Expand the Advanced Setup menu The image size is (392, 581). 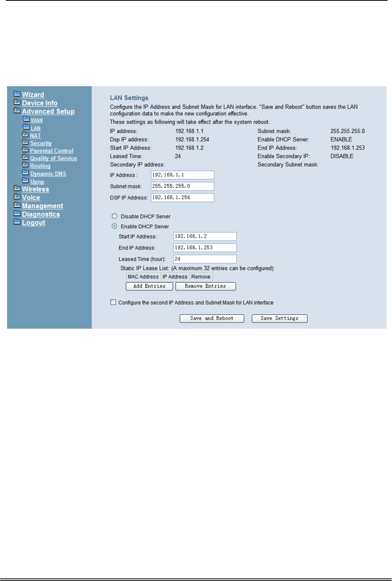click(48, 111)
